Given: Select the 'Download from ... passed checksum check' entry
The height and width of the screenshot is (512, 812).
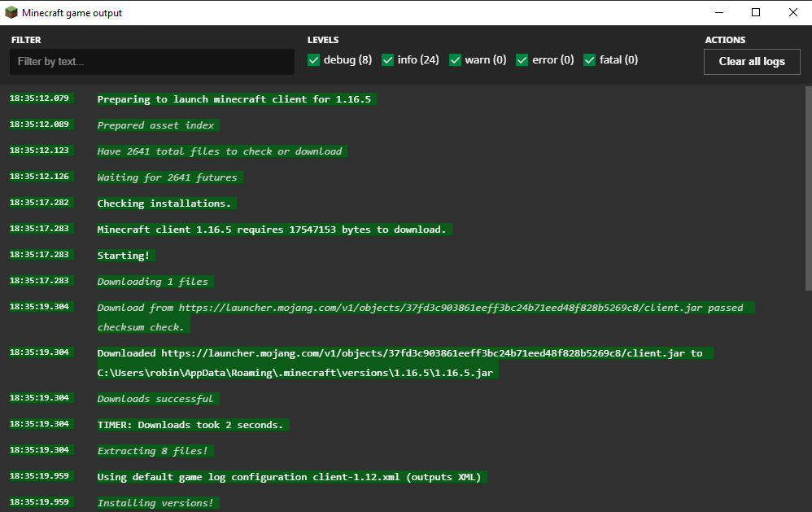Looking at the screenshot, I should pyautogui.click(x=426, y=317).
